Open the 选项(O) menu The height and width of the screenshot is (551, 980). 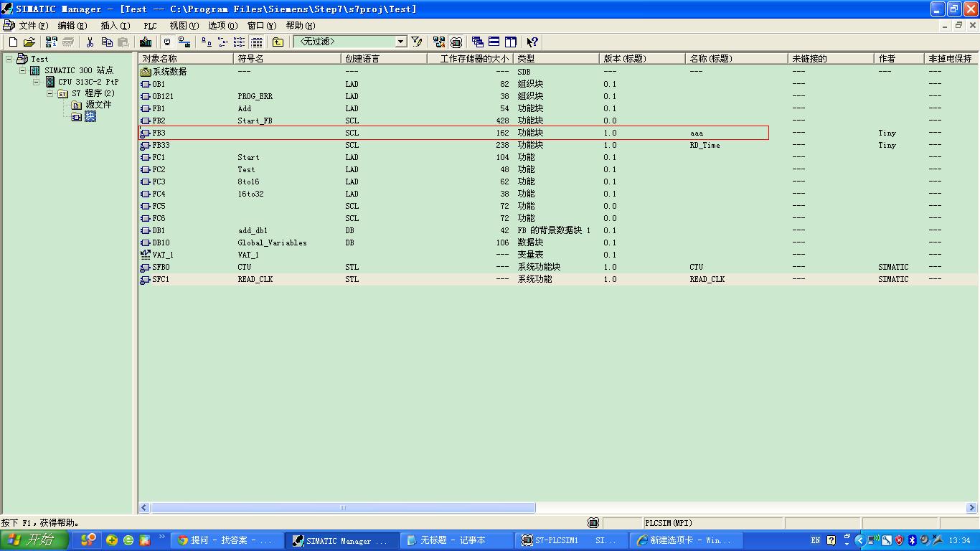tap(223, 26)
